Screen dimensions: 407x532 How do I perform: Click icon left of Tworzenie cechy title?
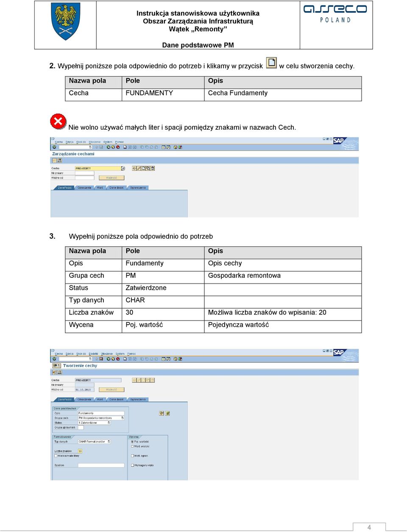[56, 365]
